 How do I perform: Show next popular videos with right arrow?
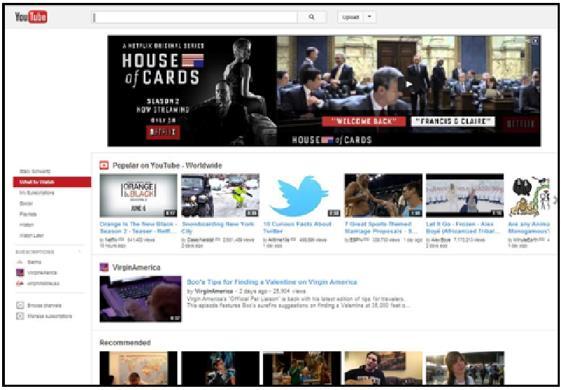coord(555,199)
